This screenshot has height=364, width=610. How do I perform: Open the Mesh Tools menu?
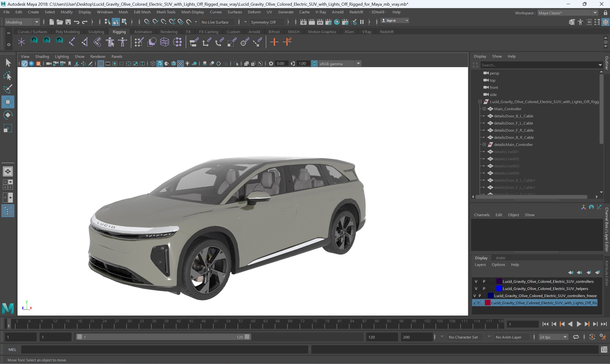tap(166, 12)
